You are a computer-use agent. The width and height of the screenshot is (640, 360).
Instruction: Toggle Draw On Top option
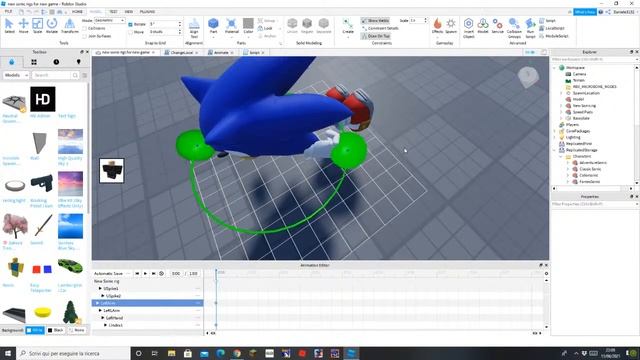(x=375, y=36)
